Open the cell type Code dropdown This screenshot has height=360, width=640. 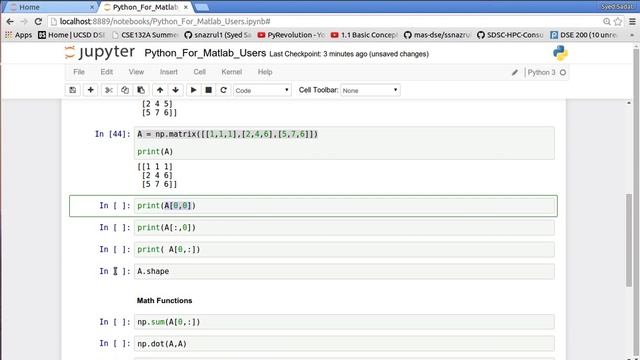pyautogui.click(x=262, y=90)
